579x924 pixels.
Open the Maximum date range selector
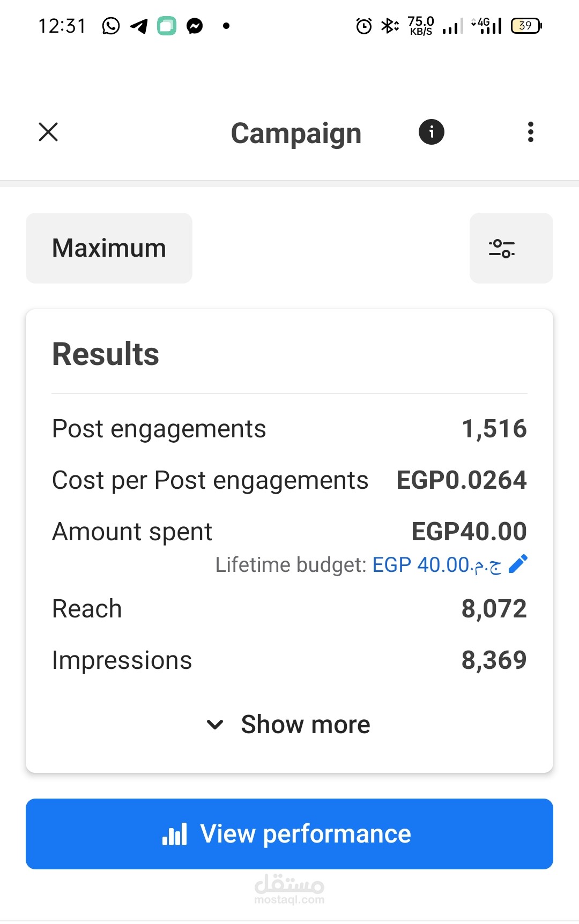point(109,248)
